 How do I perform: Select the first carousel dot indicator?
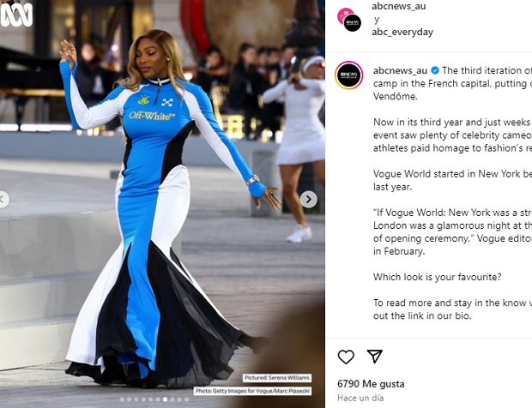click(x=122, y=399)
